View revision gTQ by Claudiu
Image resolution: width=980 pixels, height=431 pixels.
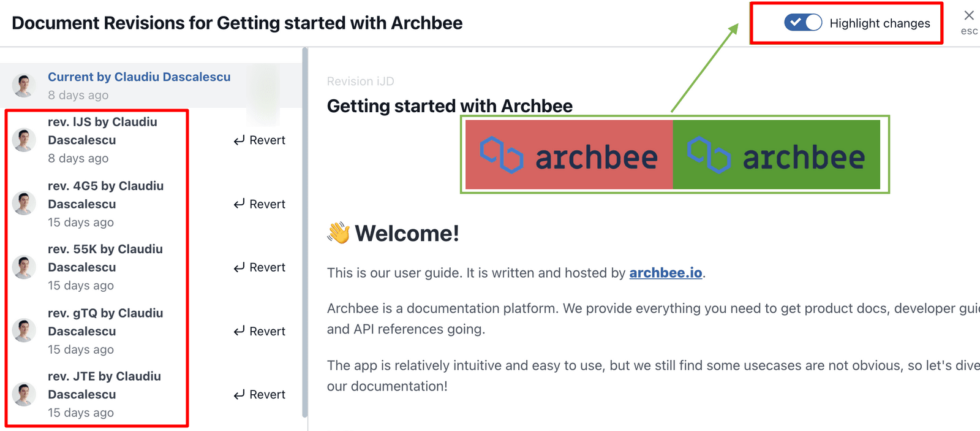[105, 322]
